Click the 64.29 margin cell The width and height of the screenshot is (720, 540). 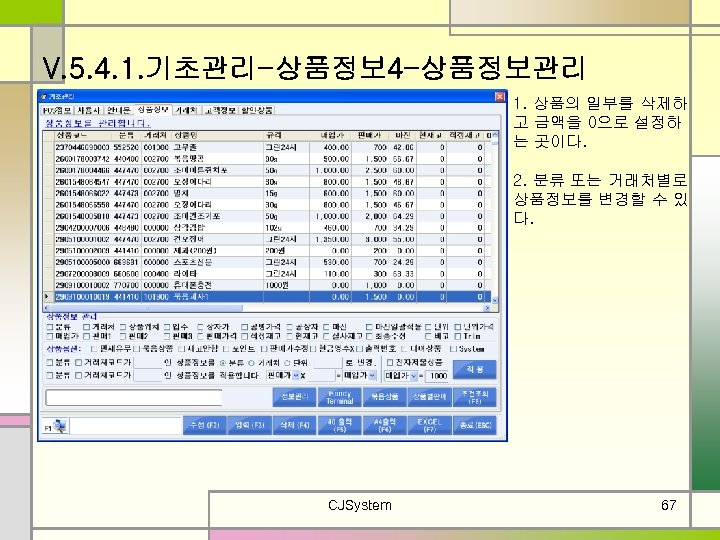402,216
